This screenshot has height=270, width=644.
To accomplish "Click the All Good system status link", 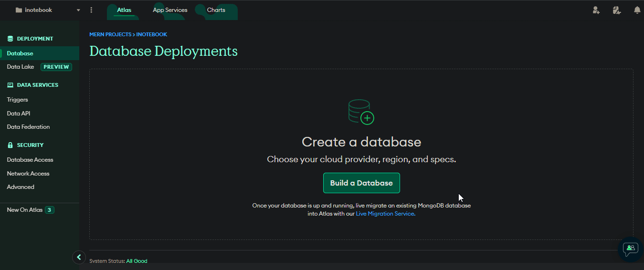I will coord(137,261).
